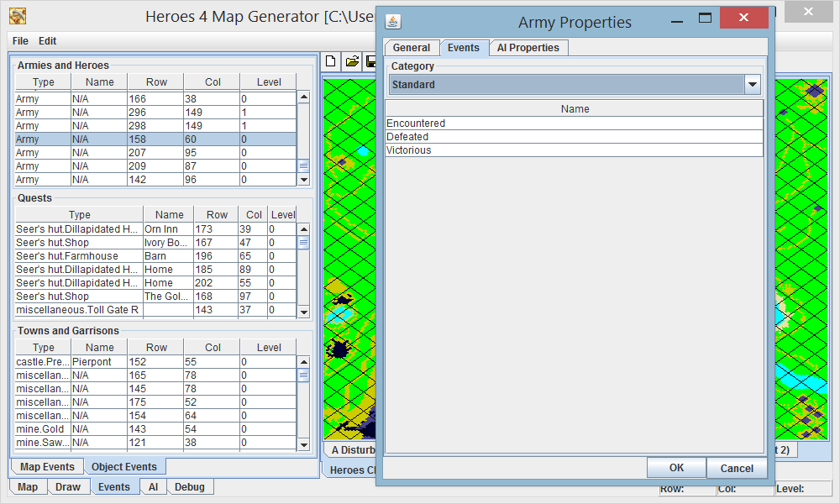
Task: Select the army at row 166, col 38
Action: pos(156,98)
